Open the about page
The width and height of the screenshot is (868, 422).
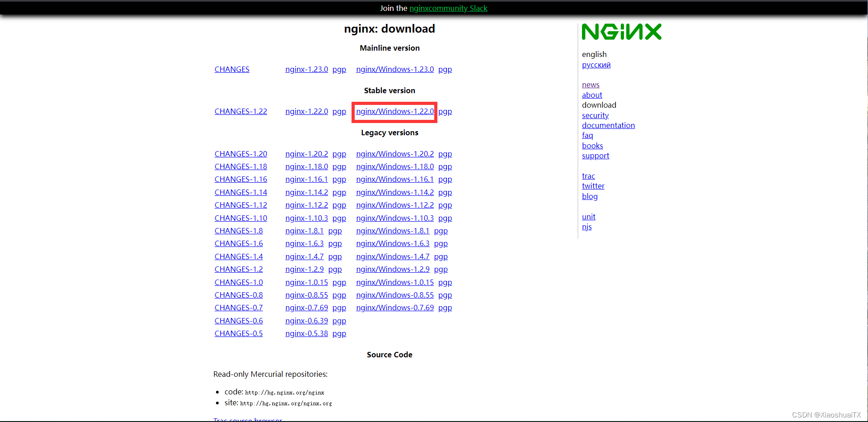coord(592,95)
